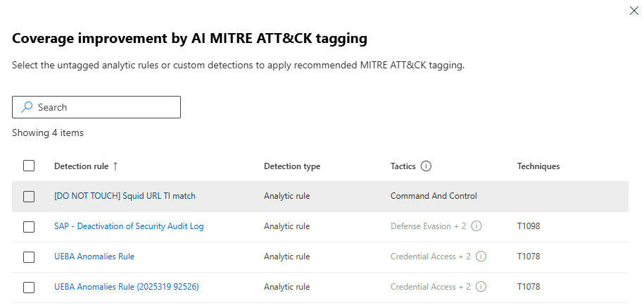Viewport: 644px width, 308px height.
Task: Open [DO NOT TOUCH] Squid URL TI match link
Action: (125, 196)
